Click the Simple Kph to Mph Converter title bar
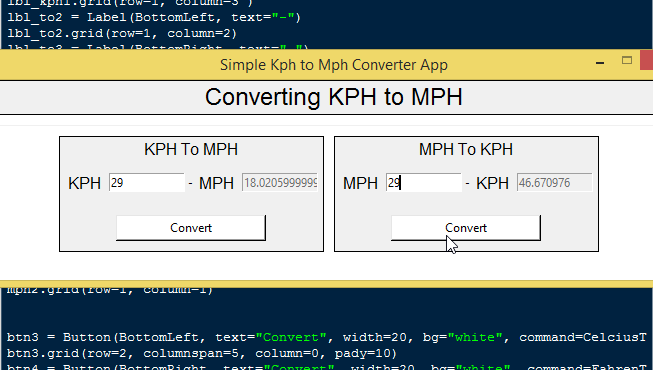653x370 pixels. tap(334, 65)
